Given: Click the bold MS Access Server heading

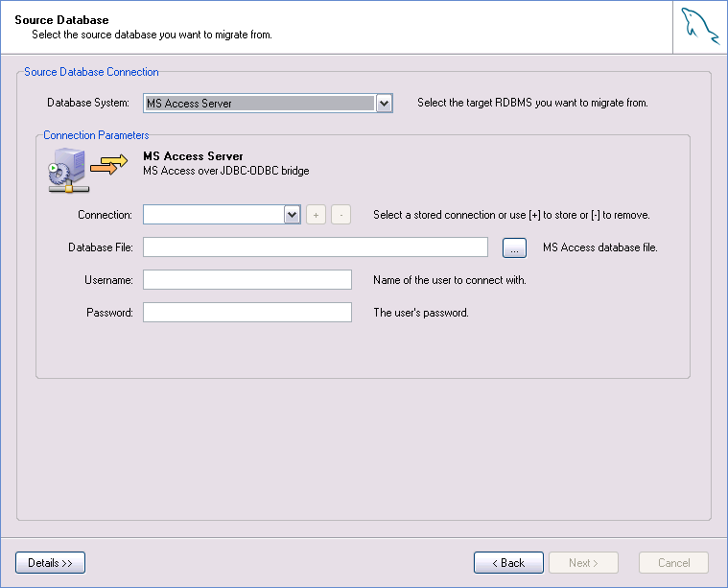Looking at the screenshot, I should [x=193, y=156].
